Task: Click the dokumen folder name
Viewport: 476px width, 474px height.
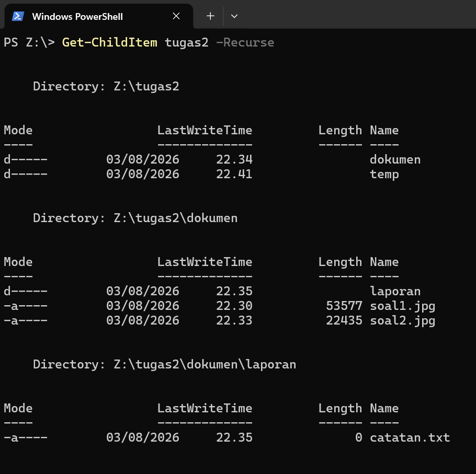Action: pyautogui.click(x=395, y=159)
